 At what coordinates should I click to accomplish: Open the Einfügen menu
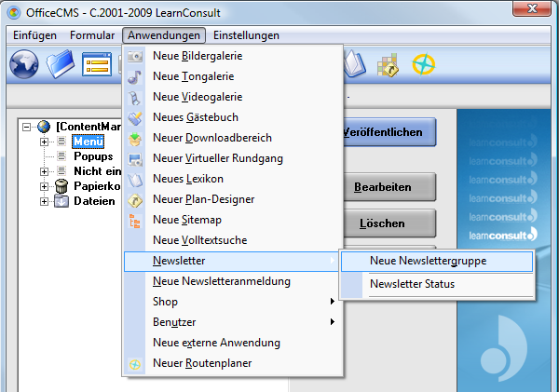(34, 35)
